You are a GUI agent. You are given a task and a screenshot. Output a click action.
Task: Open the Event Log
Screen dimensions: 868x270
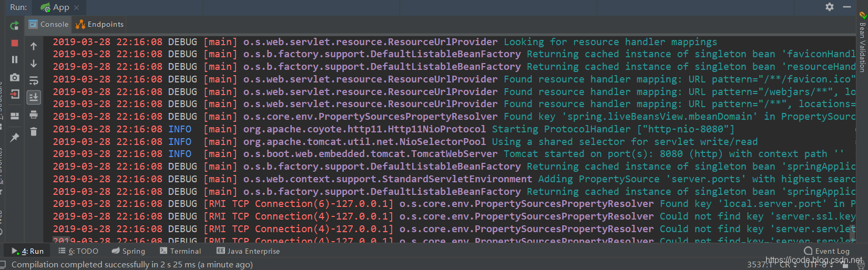pos(827,251)
